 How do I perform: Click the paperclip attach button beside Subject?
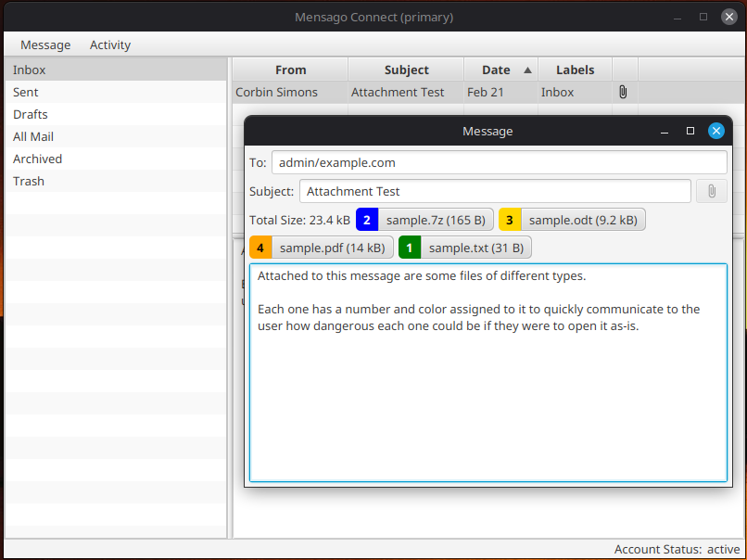[711, 191]
